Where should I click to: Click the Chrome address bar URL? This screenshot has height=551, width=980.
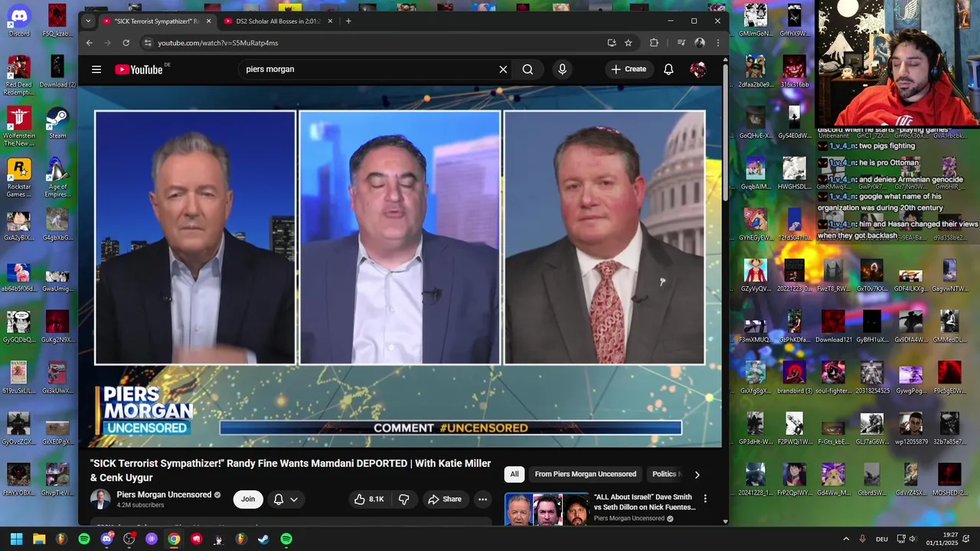click(x=218, y=43)
